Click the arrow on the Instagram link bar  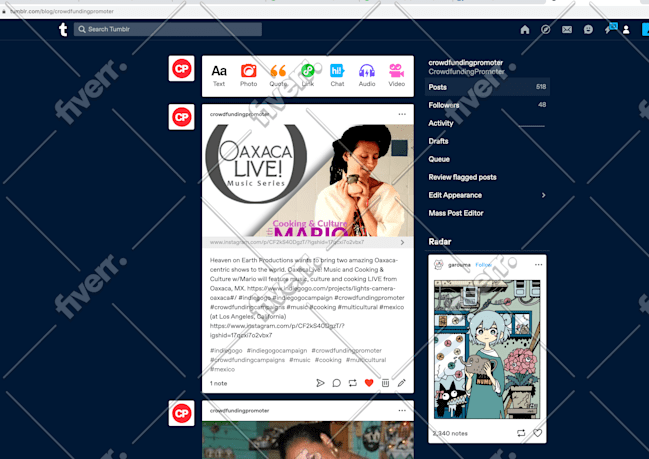point(402,242)
